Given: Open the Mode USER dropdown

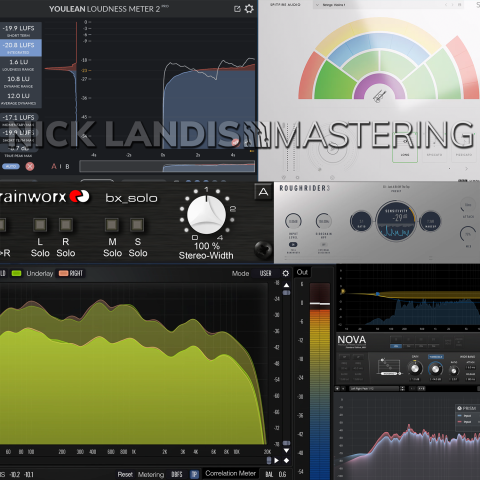Looking at the screenshot, I should 266,273.
